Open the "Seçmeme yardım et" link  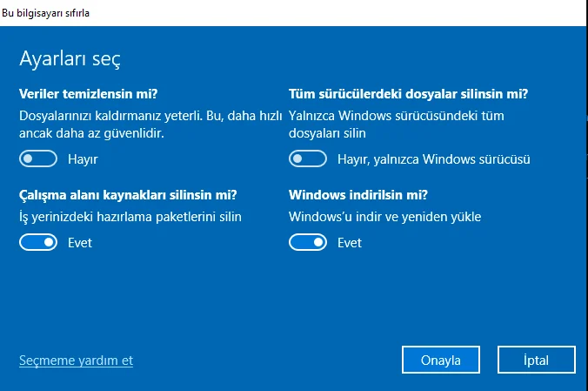(x=76, y=360)
